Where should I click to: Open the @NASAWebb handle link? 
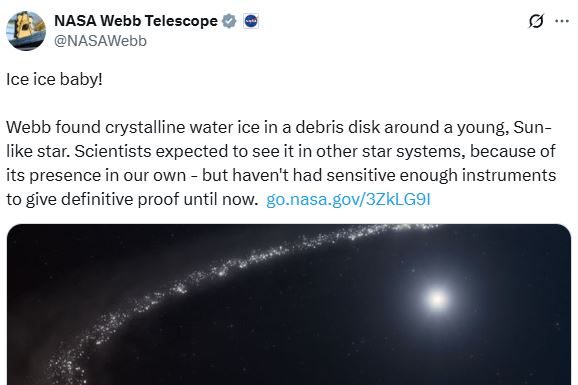pos(100,41)
